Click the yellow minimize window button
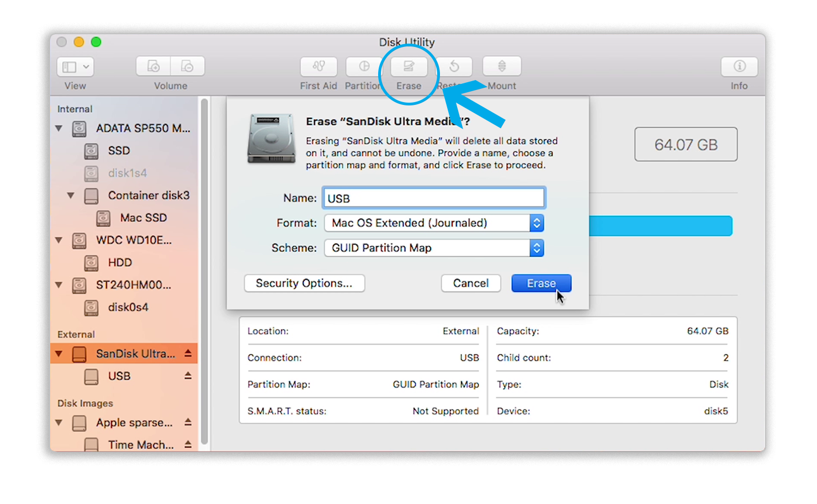817x504 pixels. click(79, 42)
